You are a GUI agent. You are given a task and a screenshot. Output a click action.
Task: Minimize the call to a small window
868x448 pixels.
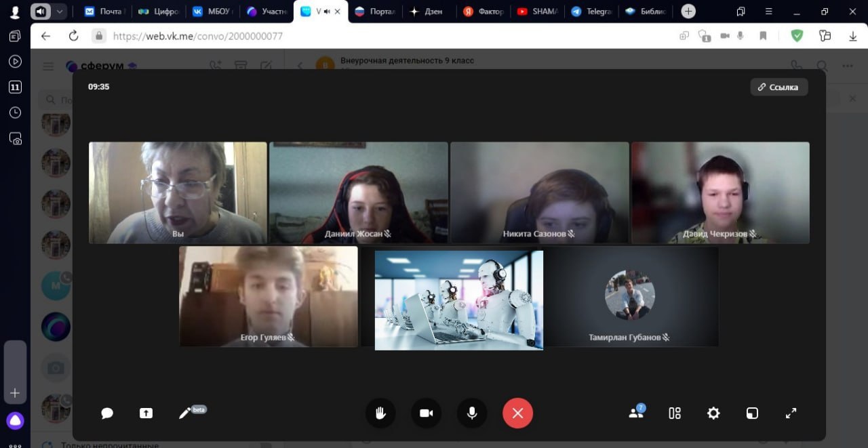[752, 413]
